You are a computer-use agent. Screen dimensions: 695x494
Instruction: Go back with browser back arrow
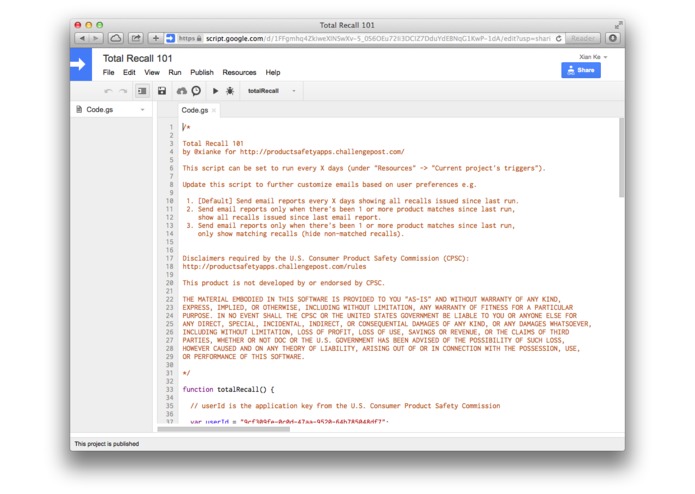82,39
